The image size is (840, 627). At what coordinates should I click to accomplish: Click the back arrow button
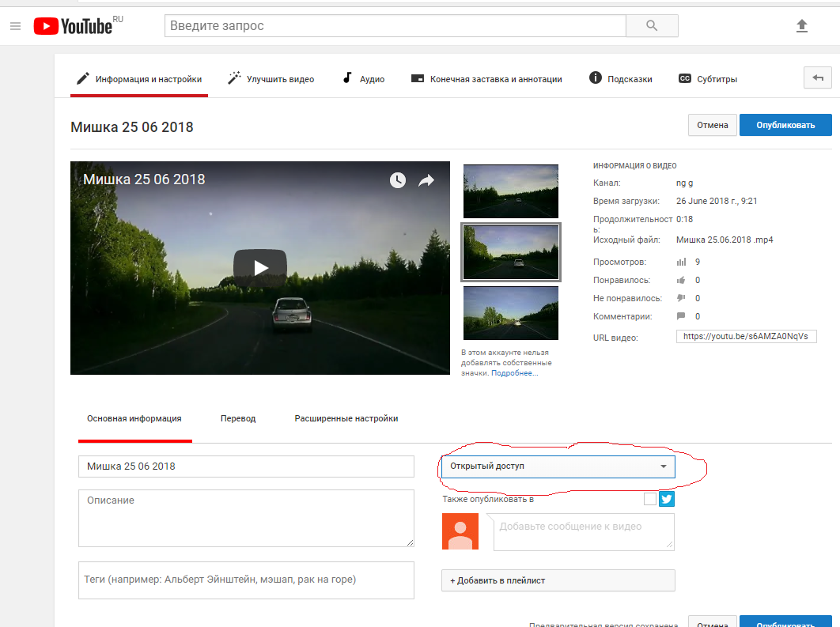click(818, 78)
